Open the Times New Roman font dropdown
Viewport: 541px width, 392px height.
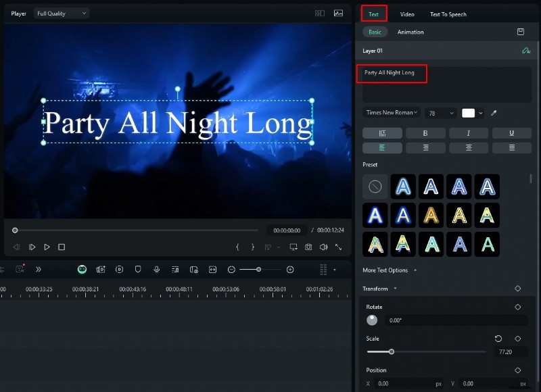click(391, 113)
